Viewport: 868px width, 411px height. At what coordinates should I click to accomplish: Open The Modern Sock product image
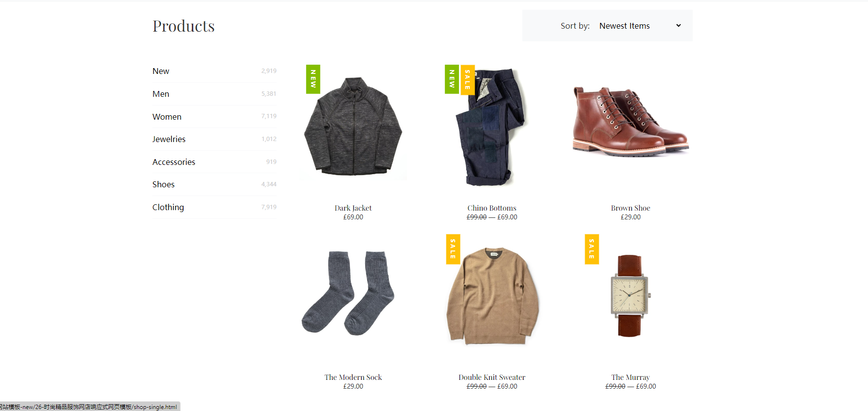349,293
